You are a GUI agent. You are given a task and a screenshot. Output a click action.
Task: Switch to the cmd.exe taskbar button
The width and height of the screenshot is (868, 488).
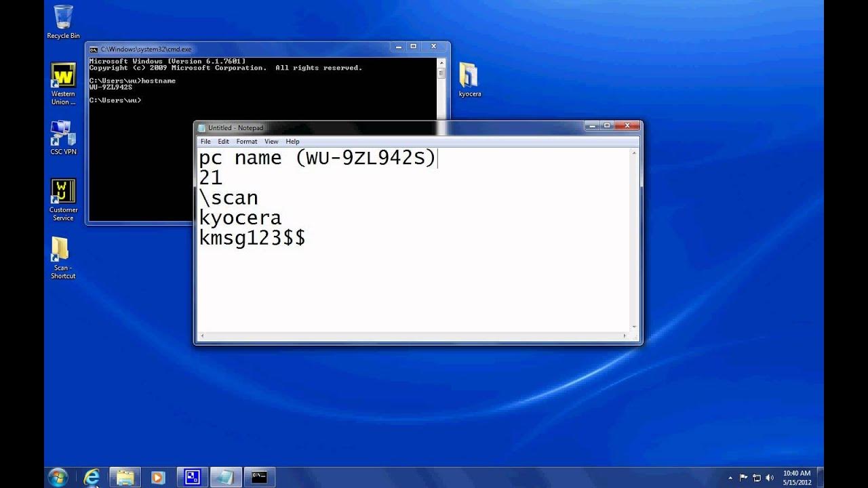[258, 476]
